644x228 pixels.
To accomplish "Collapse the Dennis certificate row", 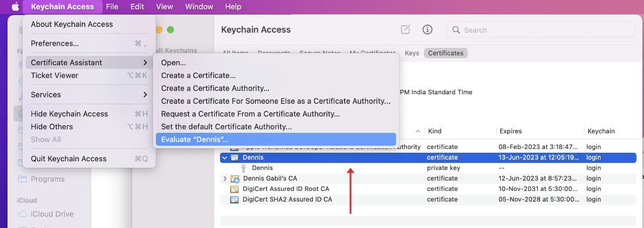I will [225, 158].
